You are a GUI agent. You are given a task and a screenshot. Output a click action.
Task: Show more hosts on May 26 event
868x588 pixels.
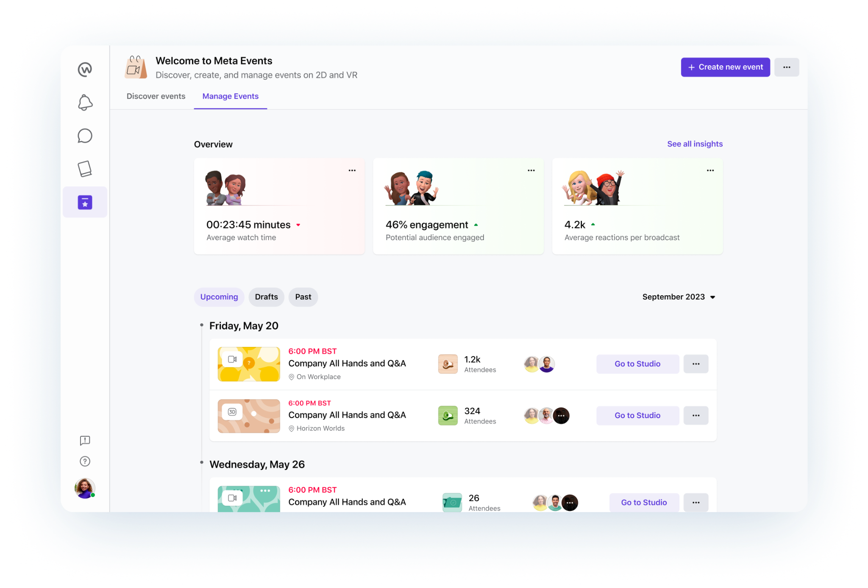[x=570, y=503]
